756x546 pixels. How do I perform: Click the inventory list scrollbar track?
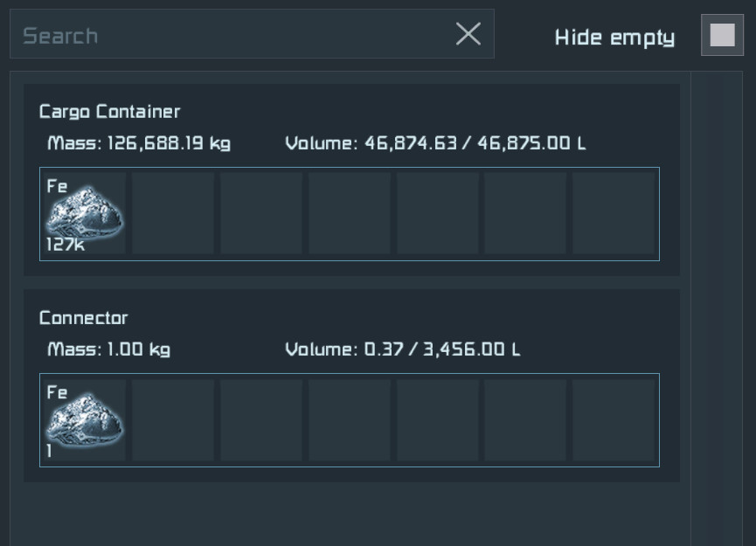(717, 306)
